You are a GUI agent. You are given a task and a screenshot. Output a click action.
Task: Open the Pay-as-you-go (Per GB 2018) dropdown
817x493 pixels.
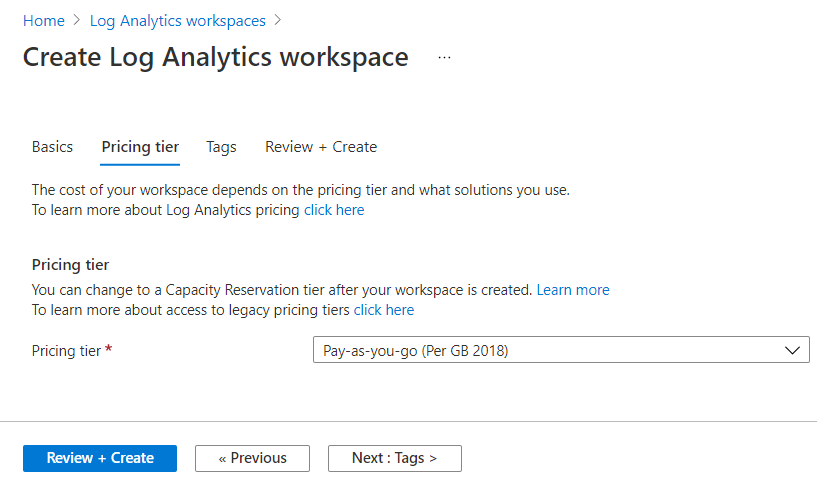click(561, 350)
